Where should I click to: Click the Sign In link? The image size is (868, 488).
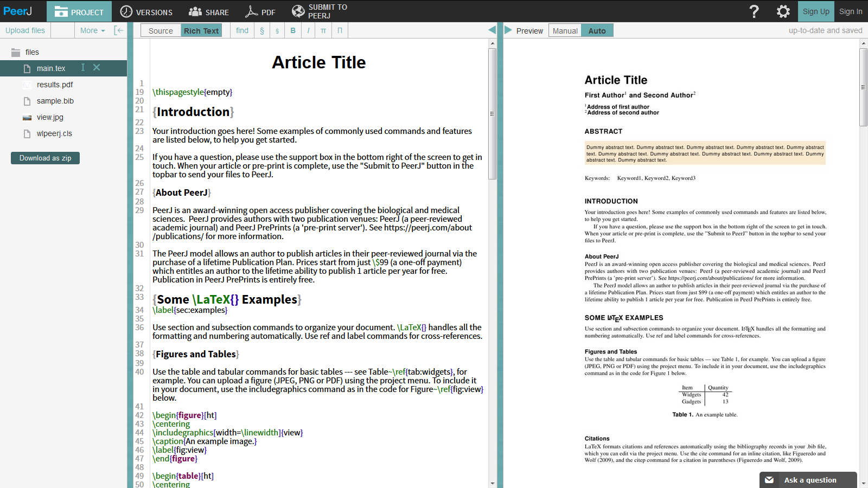pyautogui.click(x=851, y=11)
